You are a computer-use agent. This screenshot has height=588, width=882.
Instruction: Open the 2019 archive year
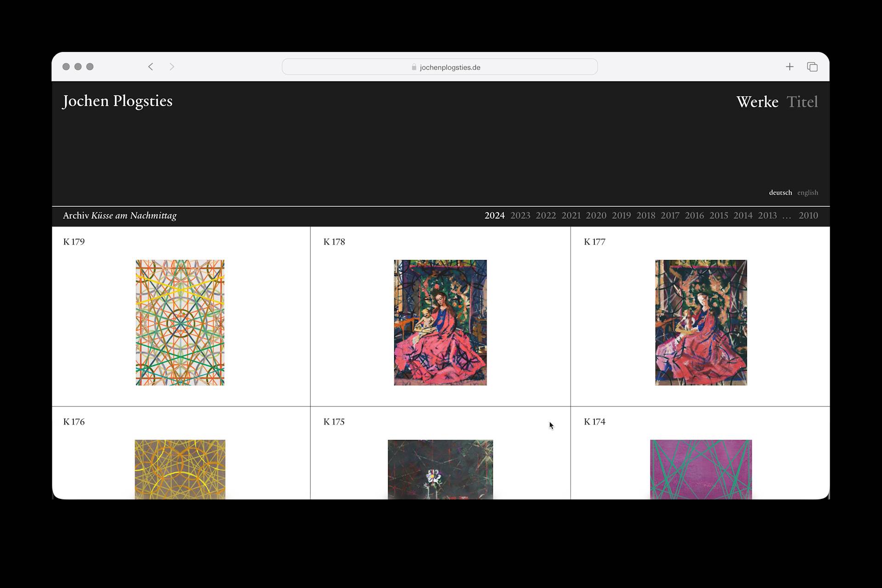coord(621,215)
